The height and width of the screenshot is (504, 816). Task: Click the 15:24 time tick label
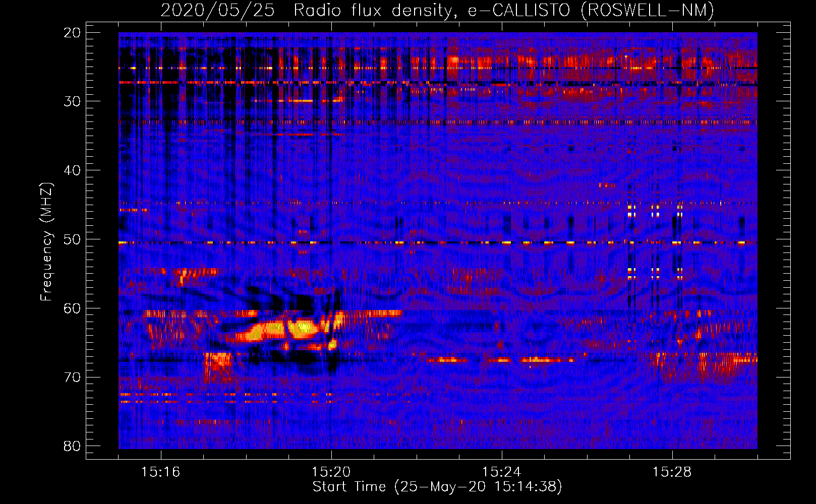501,472
